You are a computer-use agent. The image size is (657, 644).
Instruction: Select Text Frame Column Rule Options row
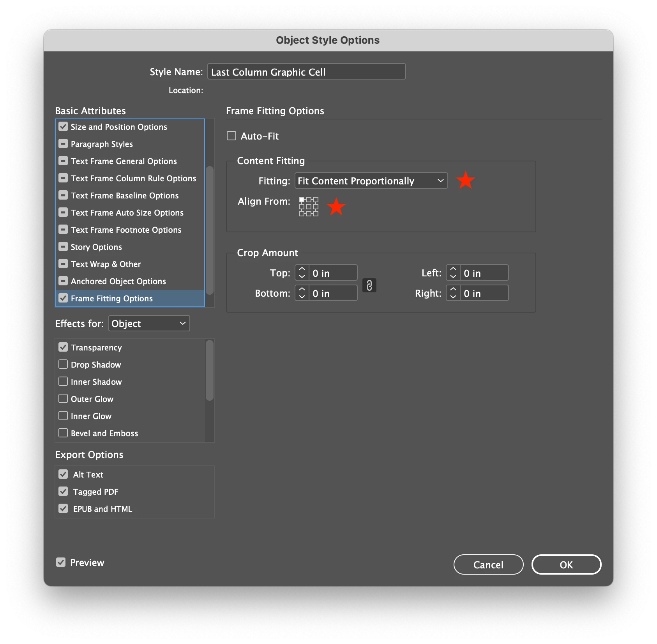(x=130, y=178)
